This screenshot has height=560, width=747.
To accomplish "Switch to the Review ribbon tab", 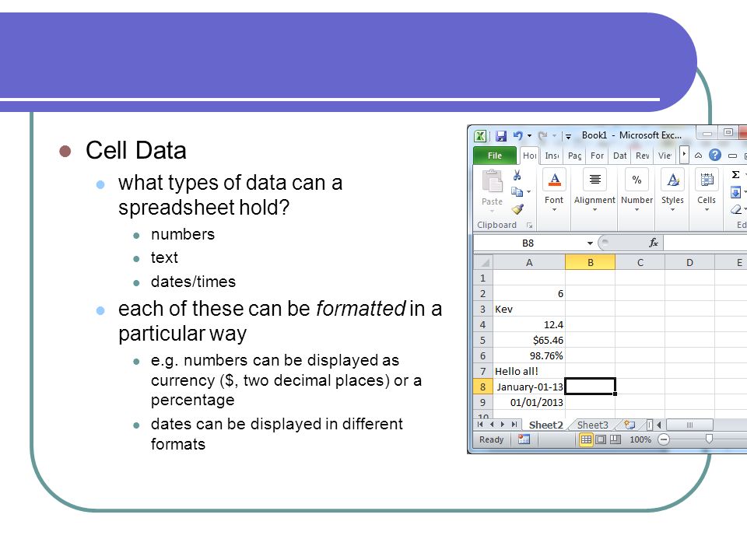I will click(642, 156).
